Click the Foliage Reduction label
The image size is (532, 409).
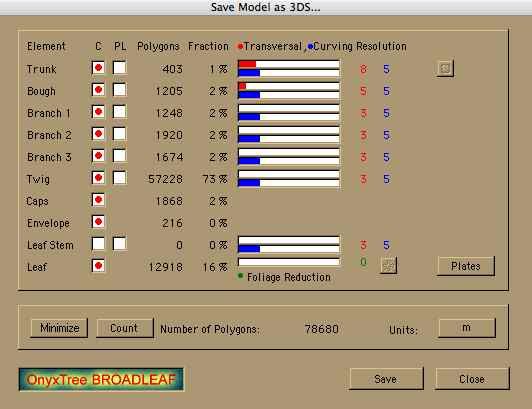289,277
